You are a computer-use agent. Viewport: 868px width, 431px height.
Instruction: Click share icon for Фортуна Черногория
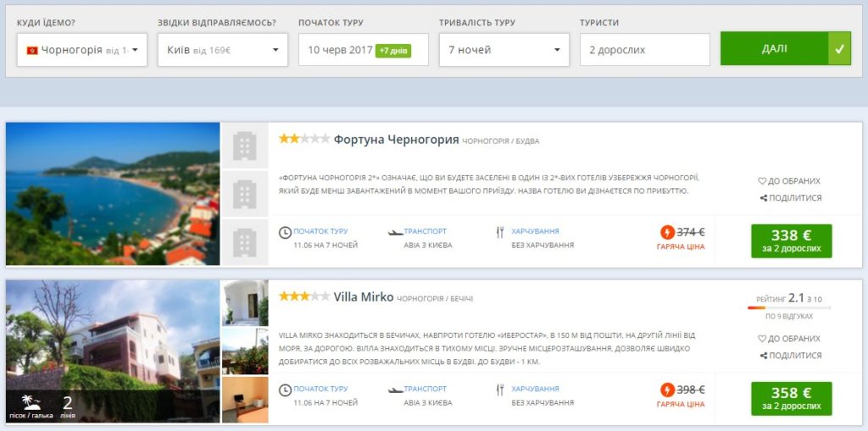(x=764, y=198)
